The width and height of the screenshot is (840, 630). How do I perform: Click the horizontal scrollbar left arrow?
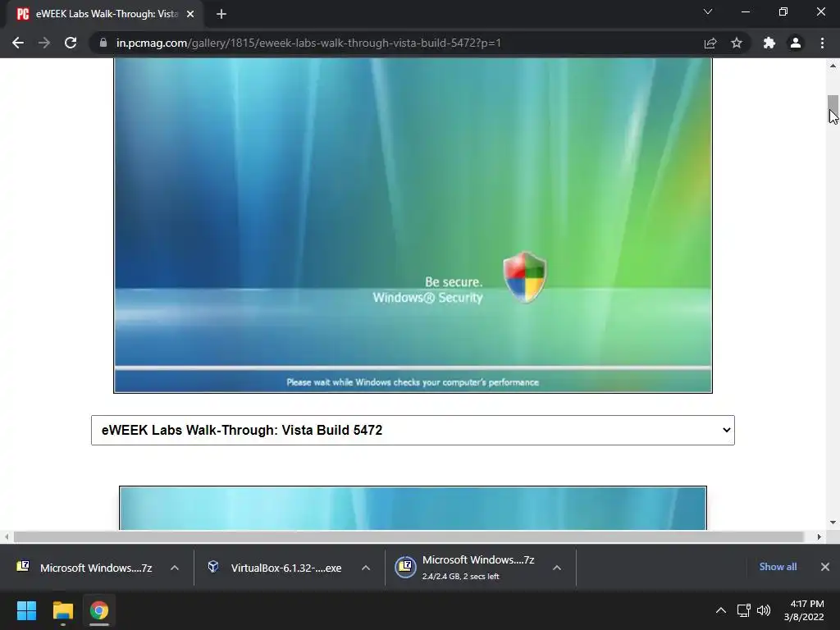[x=7, y=536]
